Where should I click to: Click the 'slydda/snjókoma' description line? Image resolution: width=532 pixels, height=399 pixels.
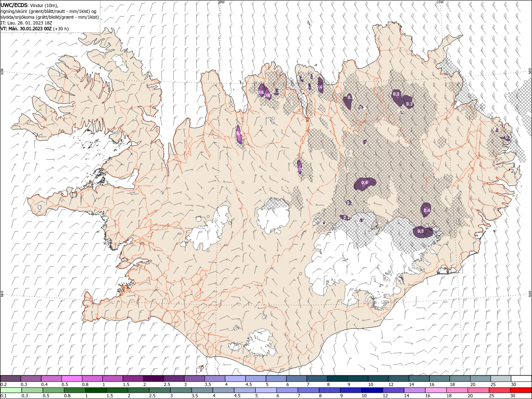[49, 17]
